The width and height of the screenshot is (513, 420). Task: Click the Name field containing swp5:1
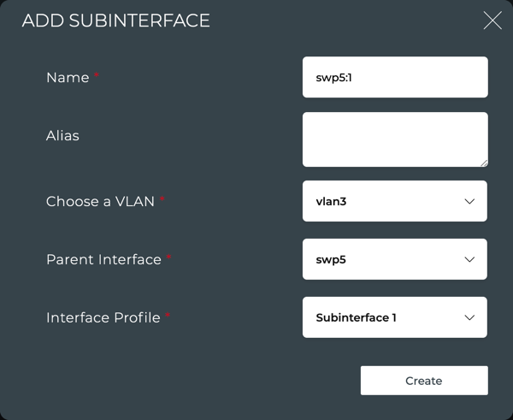coord(394,77)
